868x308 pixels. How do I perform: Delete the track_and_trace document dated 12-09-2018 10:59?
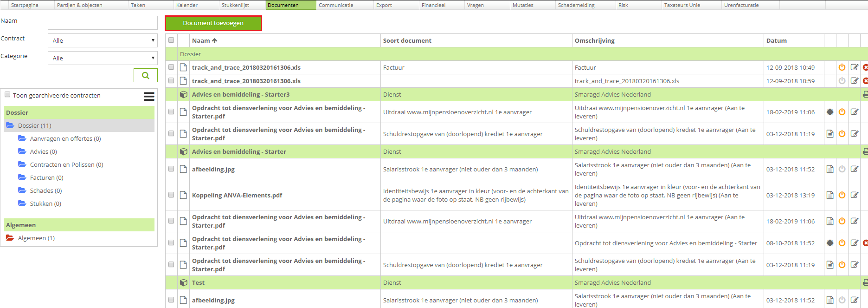pos(866,81)
